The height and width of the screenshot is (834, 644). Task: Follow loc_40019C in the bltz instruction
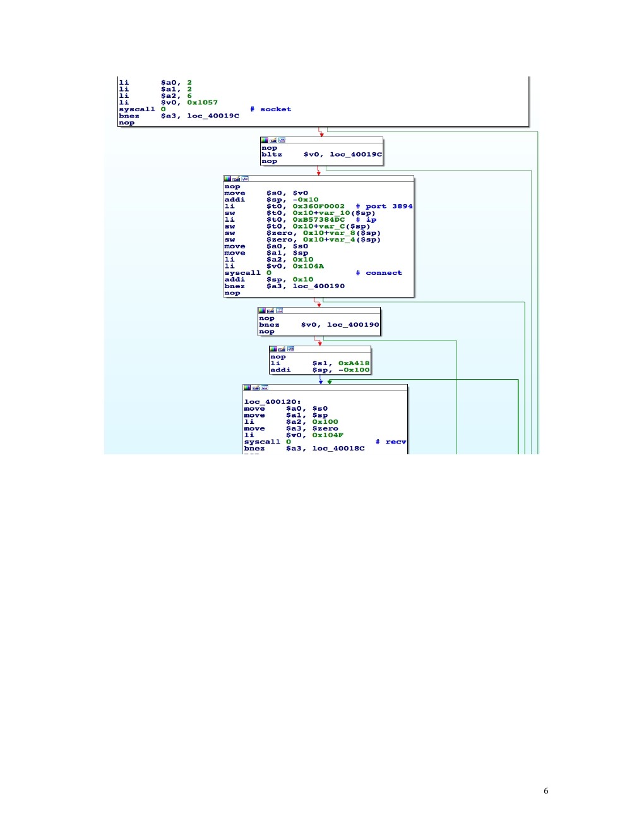click(x=355, y=154)
